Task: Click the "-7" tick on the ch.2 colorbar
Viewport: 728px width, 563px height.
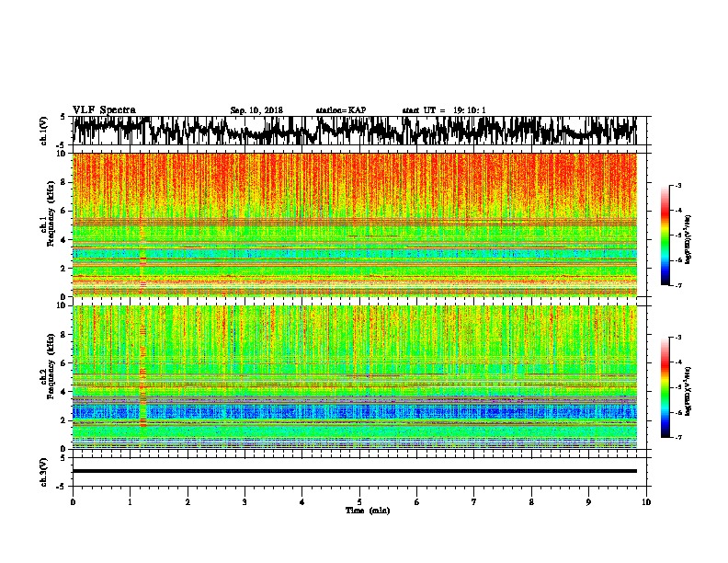Action: click(677, 437)
